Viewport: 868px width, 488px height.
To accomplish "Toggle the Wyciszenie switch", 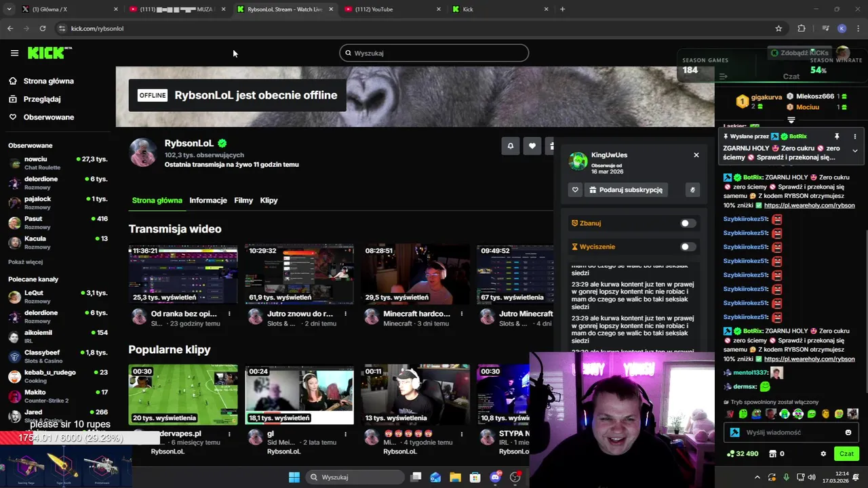I will click(688, 247).
